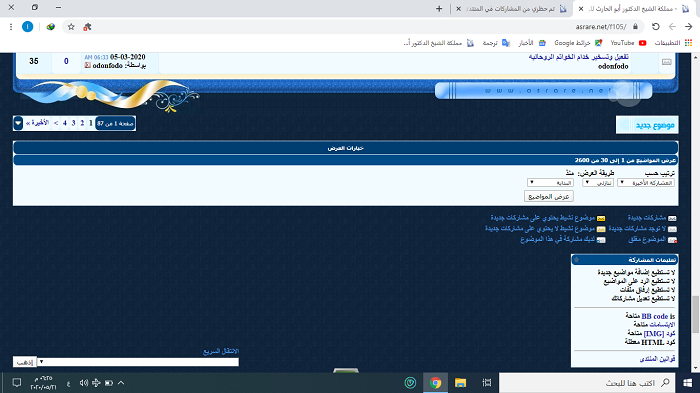This screenshot has height=393, width=700.
Task: Open the forum rules link (قوانين المنتدى)
Action: click(657, 359)
